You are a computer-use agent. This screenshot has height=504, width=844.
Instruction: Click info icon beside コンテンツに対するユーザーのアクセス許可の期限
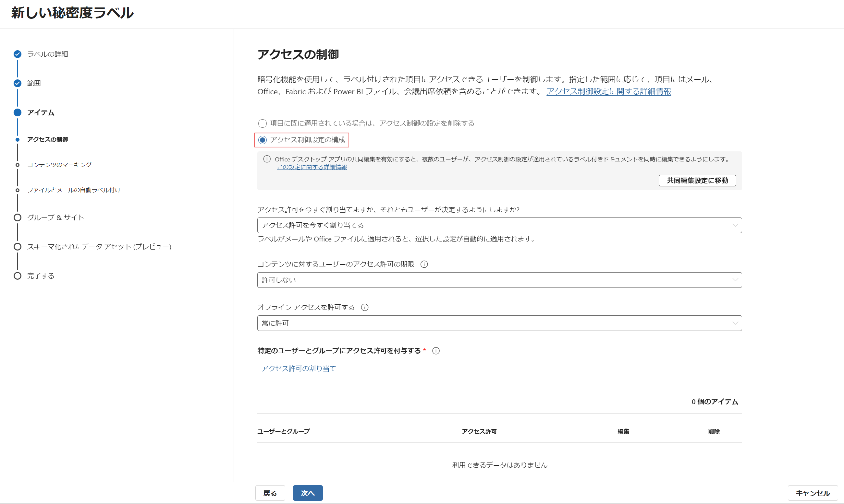[424, 264]
